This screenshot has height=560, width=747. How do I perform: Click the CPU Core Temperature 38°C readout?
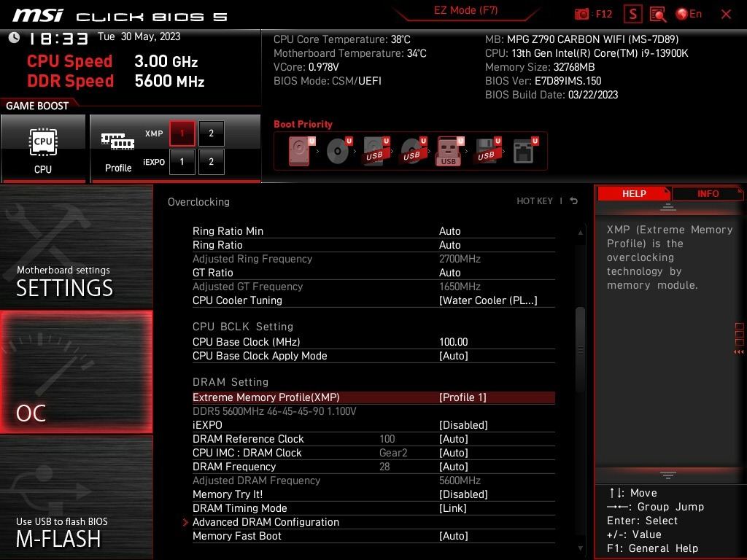342,39
